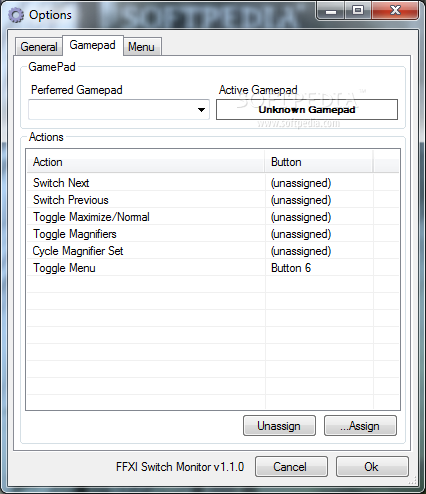
Task: Click the Unknown Gamepad active field
Action: click(x=307, y=109)
